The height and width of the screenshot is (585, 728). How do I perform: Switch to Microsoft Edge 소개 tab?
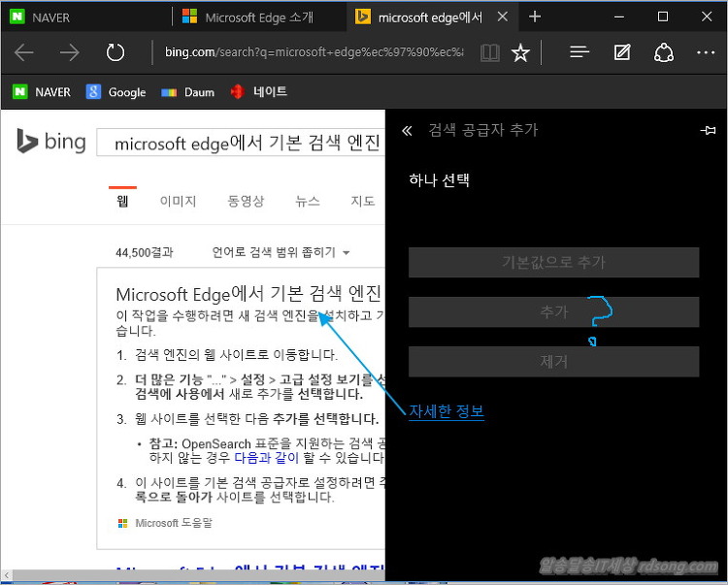[x=259, y=16]
